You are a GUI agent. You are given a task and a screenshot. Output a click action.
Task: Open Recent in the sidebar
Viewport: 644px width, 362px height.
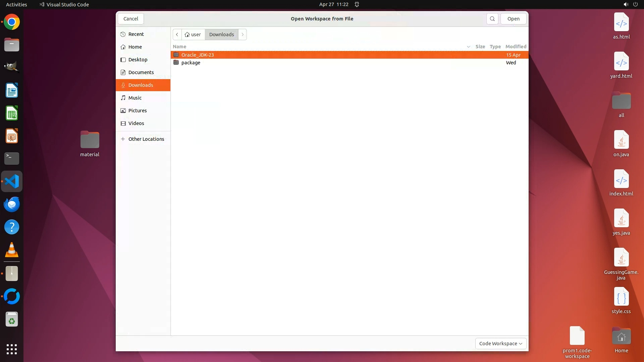point(136,34)
